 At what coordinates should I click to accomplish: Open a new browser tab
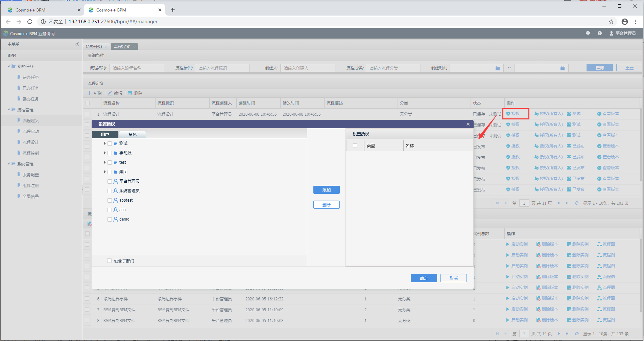(173, 10)
